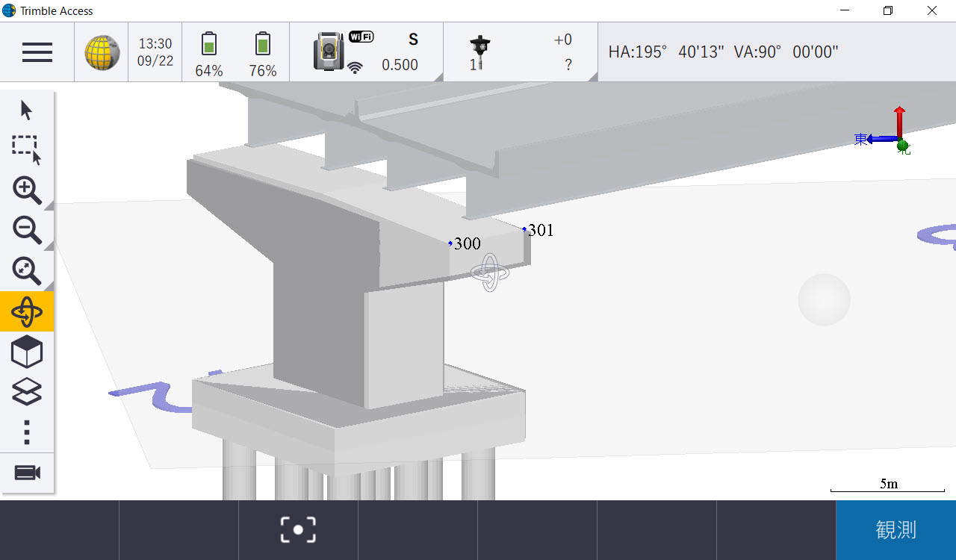Click the yellow globe job icon
Viewport: 956px width, 560px height.
tap(102, 52)
